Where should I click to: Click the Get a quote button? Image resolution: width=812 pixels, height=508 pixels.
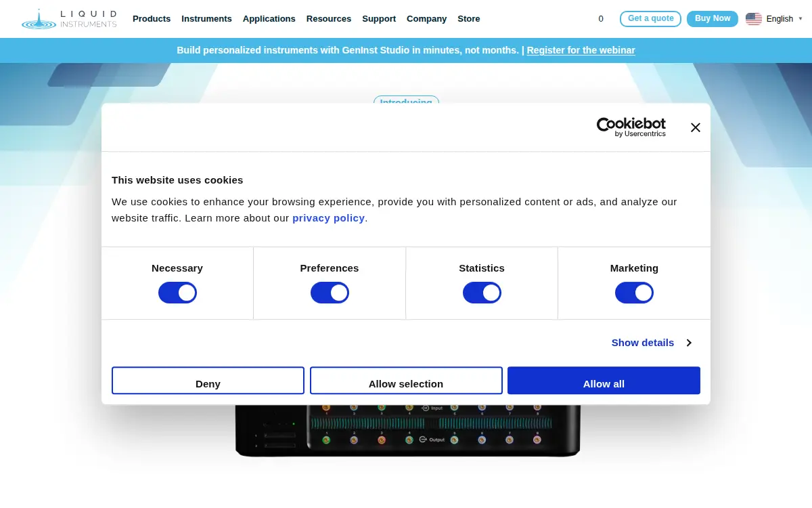pyautogui.click(x=650, y=19)
